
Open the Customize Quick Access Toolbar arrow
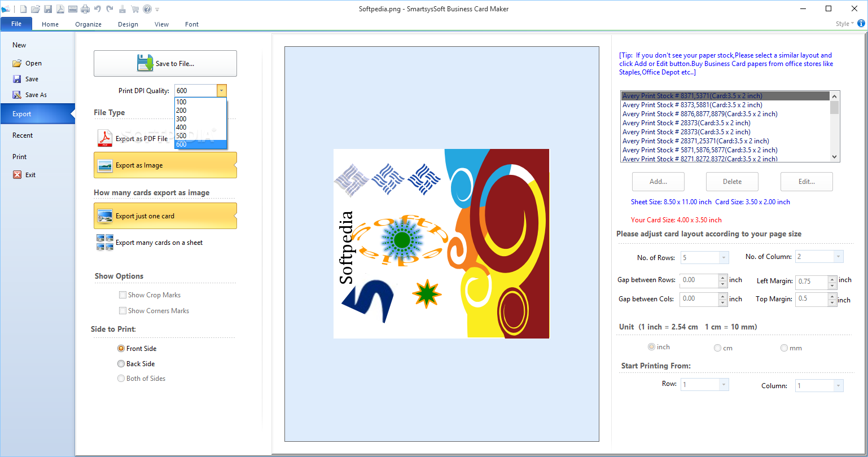point(157,9)
